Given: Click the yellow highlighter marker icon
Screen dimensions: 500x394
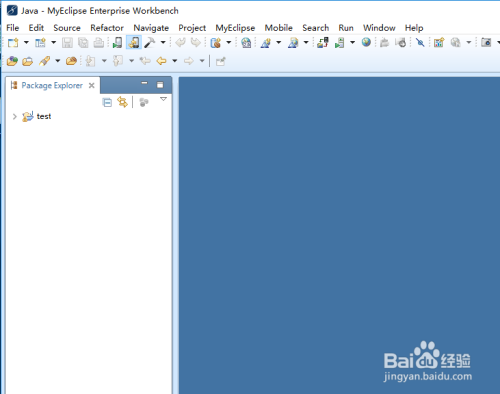Looking at the screenshot, I should point(45,61).
